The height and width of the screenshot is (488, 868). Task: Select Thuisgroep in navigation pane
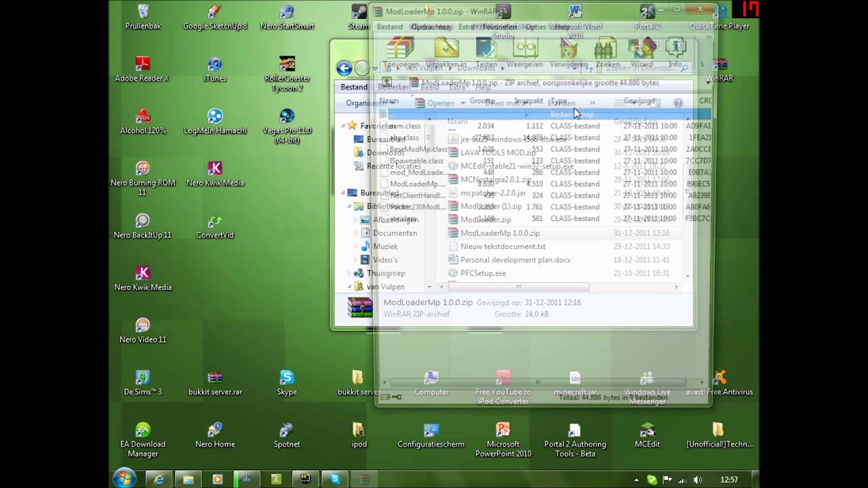coord(386,273)
